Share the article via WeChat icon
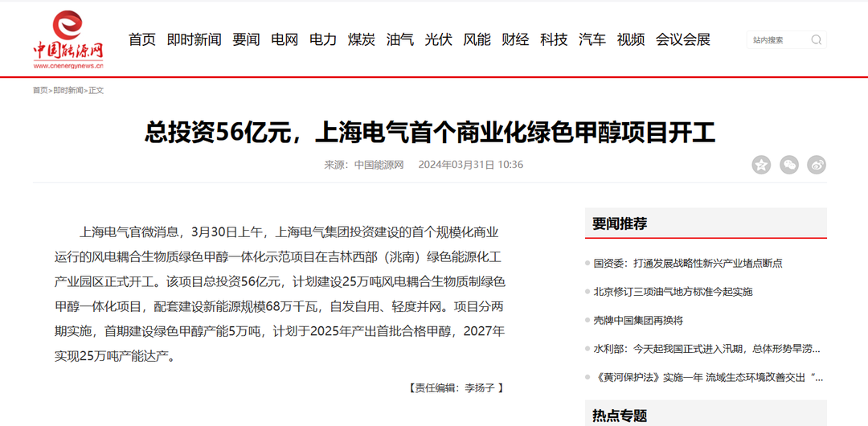This screenshot has width=868, height=426. tap(789, 165)
